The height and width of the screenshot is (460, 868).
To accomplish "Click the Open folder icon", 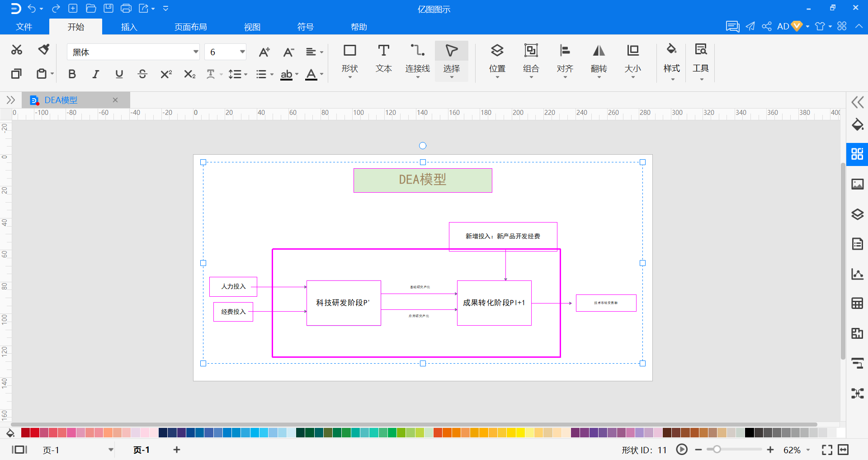I will click(91, 8).
